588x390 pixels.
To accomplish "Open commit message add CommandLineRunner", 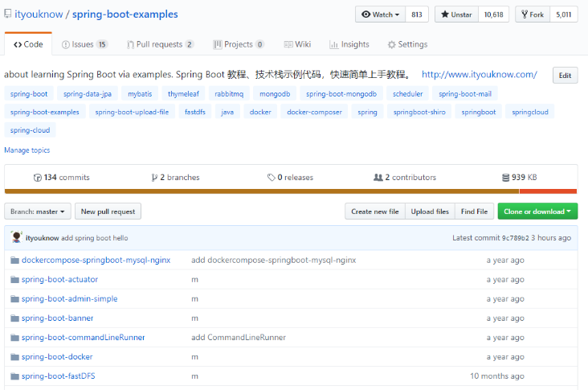I will (239, 337).
